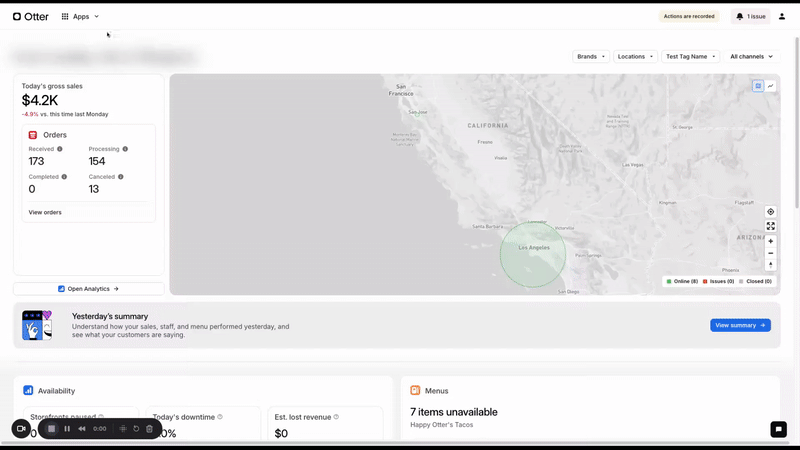The width and height of the screenshot is (800, 450).
Task: Open the View orders link
Action: [x=45, y=212]
